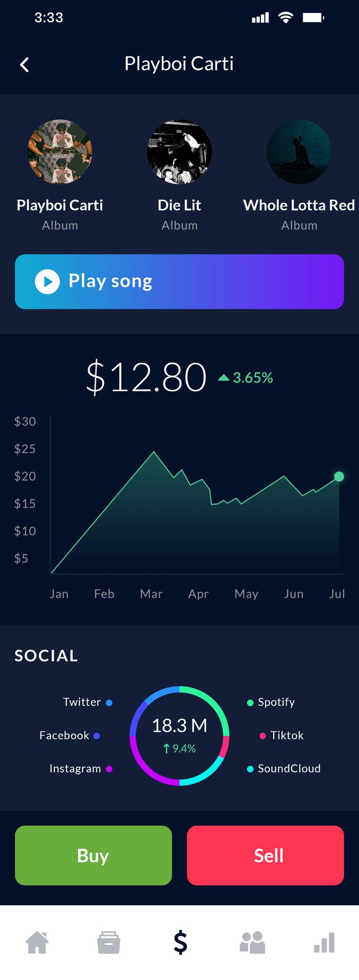Tap the 18.3 M social donut ring
The image size is (359, 980).
coord(180,735)
